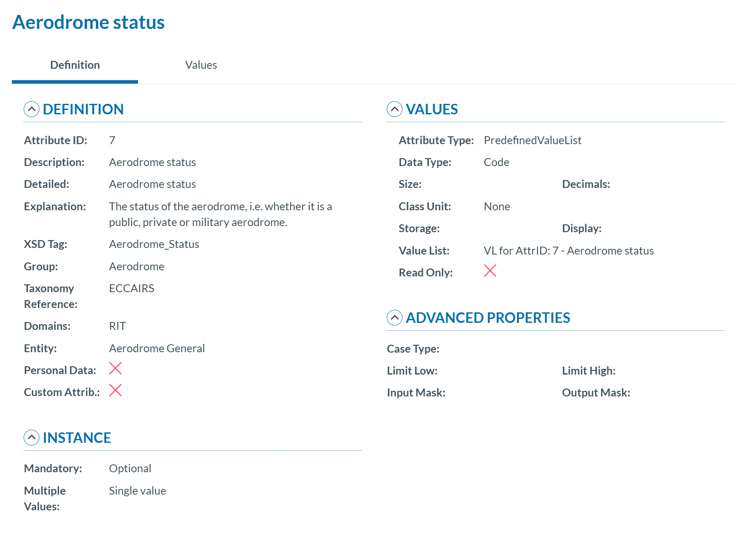Collapse the INSTANCE section chevron icon
Viewport: 756px width, 534px height.
pos(32,438)
